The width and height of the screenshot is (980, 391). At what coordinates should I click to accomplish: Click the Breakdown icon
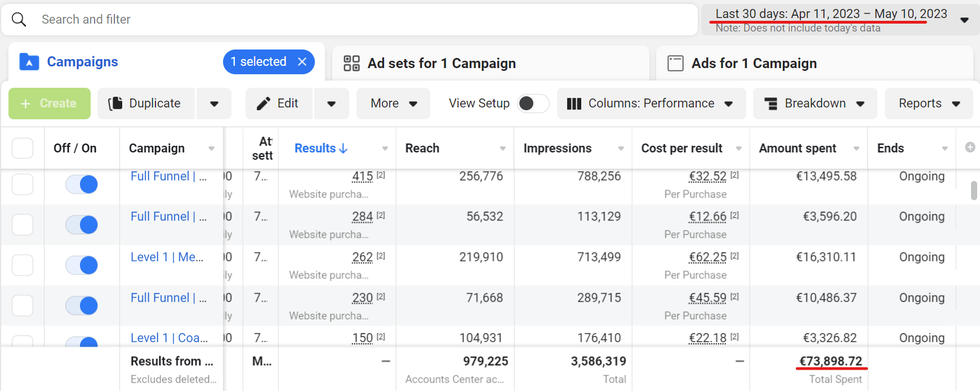pyautogui.click(x=770, y=104)
